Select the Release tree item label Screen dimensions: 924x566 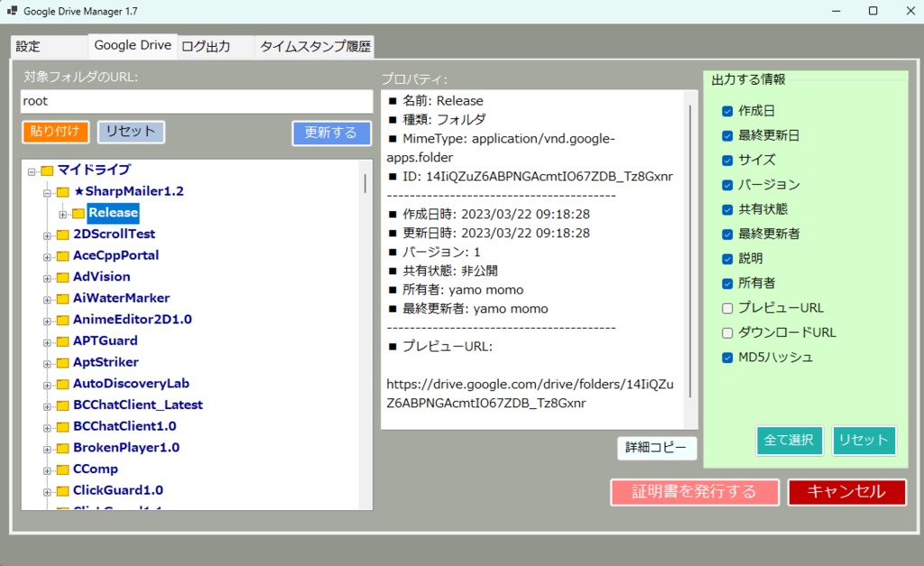(113, 213)
